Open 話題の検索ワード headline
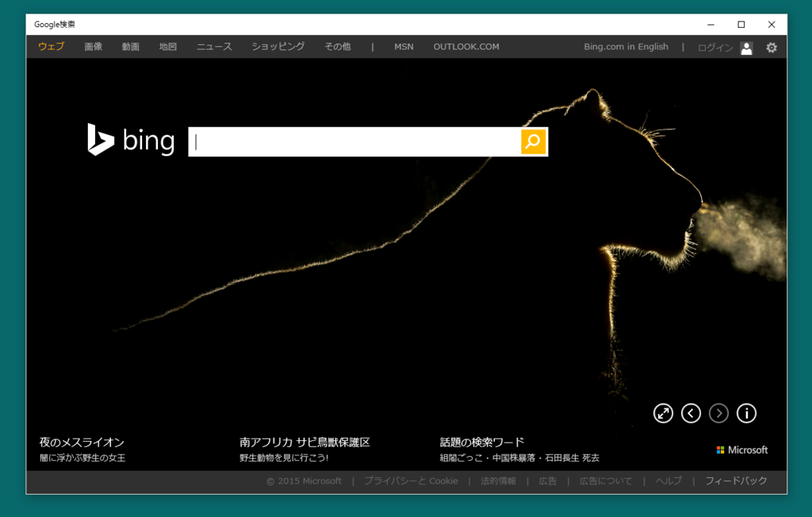The height and width of the screenshot is (517, 812). tap(481, 442)
